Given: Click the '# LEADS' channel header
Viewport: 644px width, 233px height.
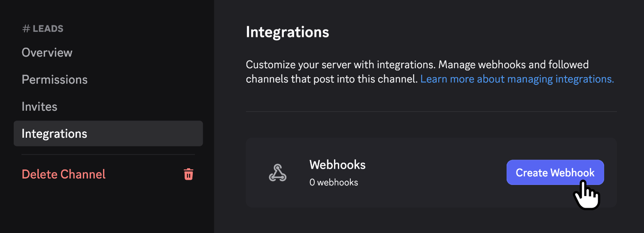Looking at the screenshot, I should click(x=43, y=29).
